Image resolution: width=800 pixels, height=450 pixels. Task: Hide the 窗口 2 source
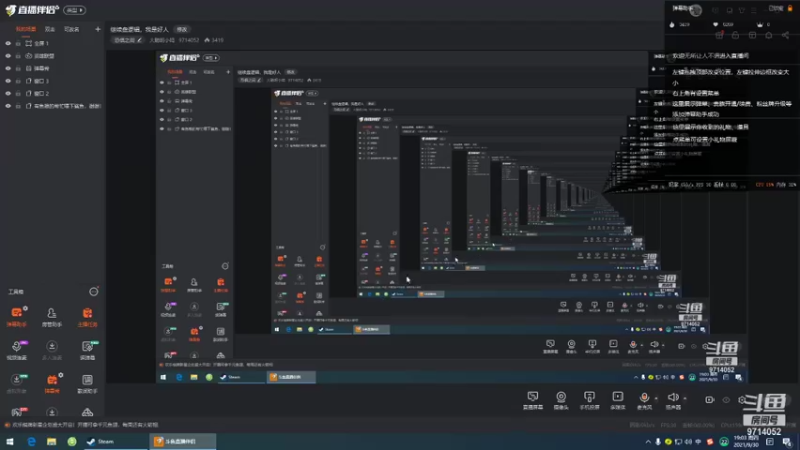click(8, 93)
